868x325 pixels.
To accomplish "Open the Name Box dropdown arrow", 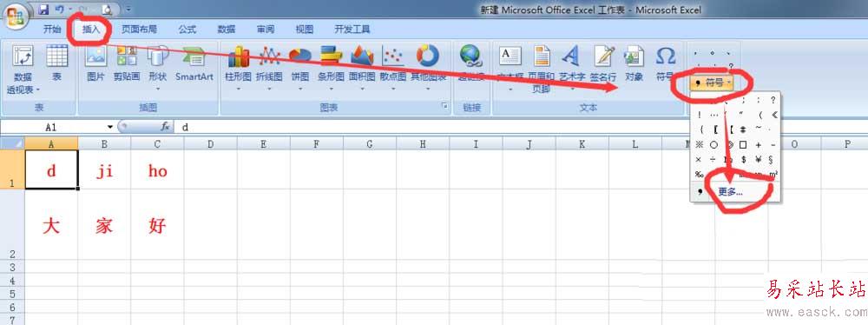I will coord(111,127).
